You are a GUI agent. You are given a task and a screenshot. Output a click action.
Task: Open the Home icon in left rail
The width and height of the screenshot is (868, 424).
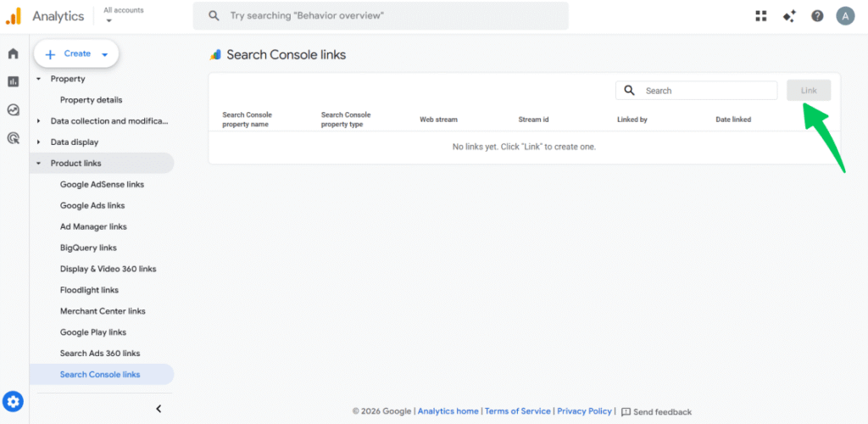click(x=14, y=53)
